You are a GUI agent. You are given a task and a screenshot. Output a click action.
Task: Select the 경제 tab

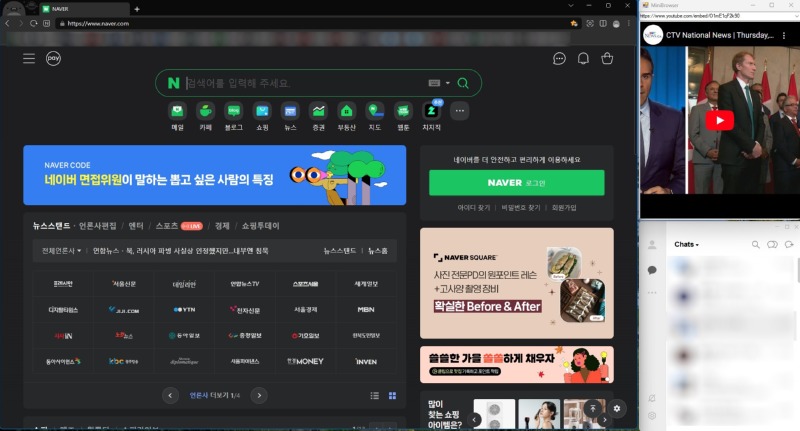pyautogui.click(x=222, y=226)
